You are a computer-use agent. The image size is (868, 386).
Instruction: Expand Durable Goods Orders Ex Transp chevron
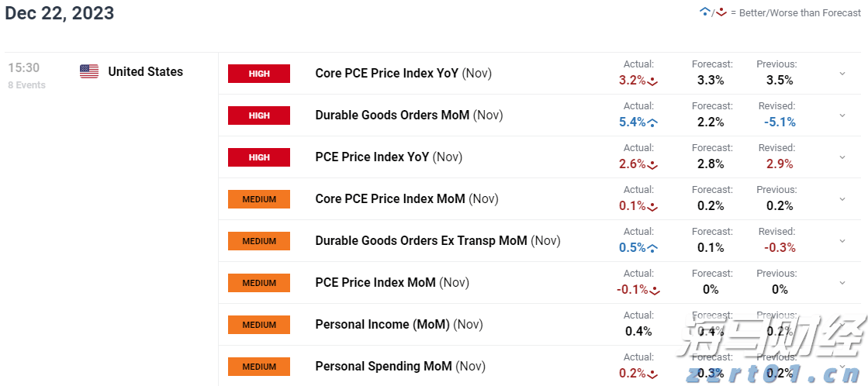842,241
